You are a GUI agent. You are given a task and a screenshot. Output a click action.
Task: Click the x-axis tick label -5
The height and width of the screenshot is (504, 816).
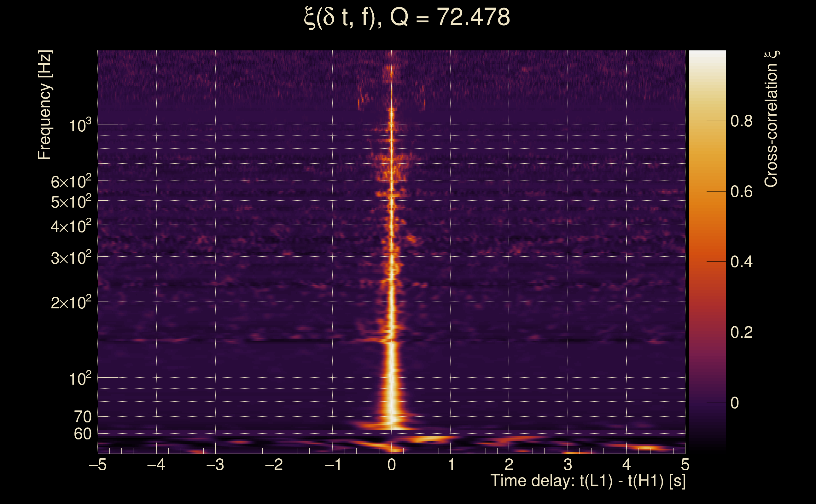[x=98, y=465]
